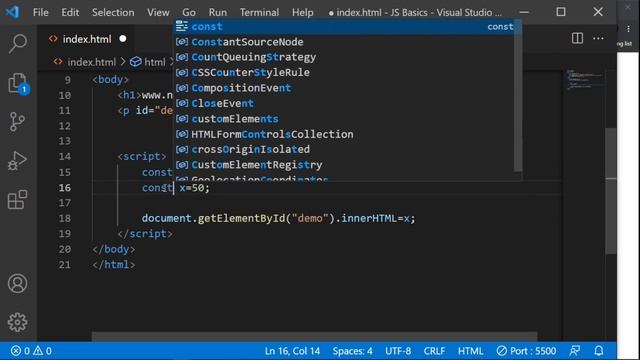Select customElements suggestion

344,119
